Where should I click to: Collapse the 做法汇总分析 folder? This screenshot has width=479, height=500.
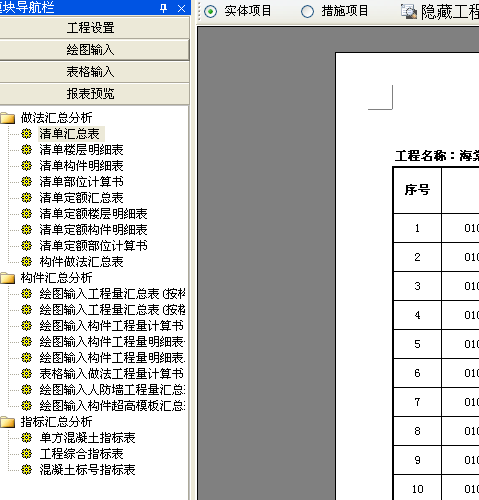56,118
